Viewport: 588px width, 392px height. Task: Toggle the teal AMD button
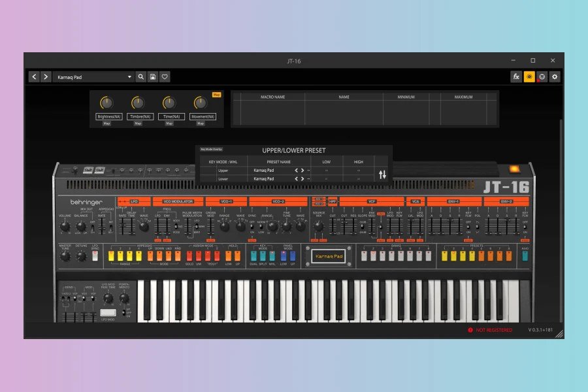[x=525, y=256]
